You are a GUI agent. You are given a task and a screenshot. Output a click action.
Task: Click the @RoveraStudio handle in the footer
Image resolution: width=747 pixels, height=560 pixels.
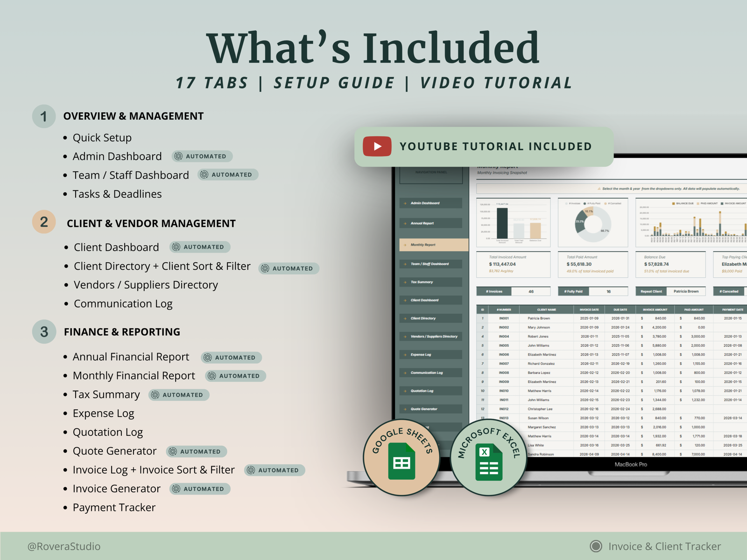64,546
